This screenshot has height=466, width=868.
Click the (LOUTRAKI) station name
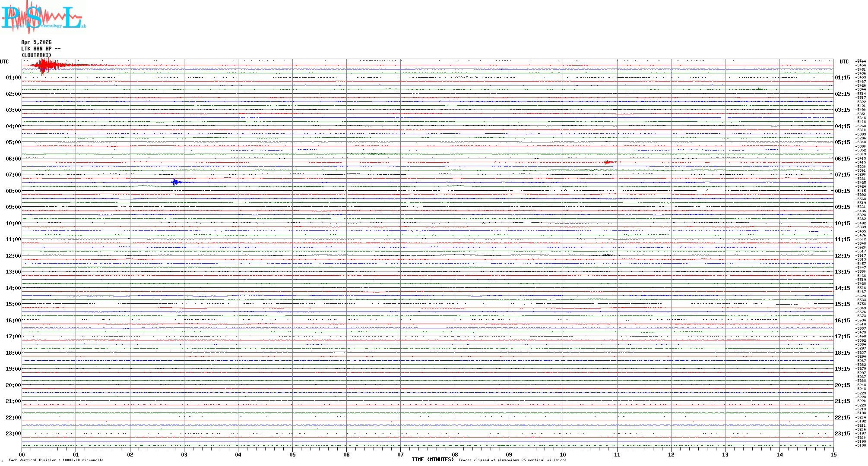tap(36, 55)
